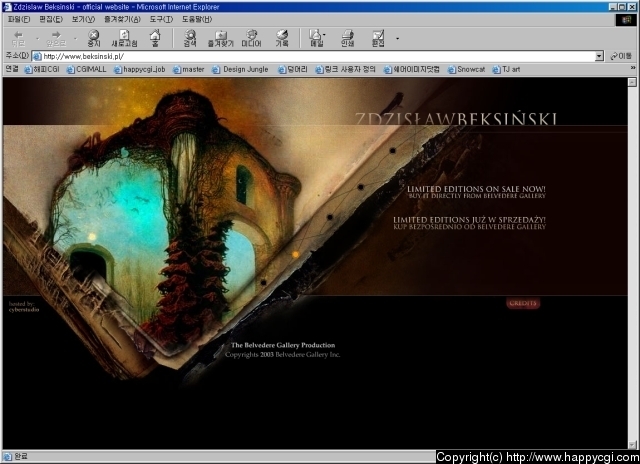The height and width of the screenshot is (464, 640).
Task: Open the Media pane
Action: 251,38
